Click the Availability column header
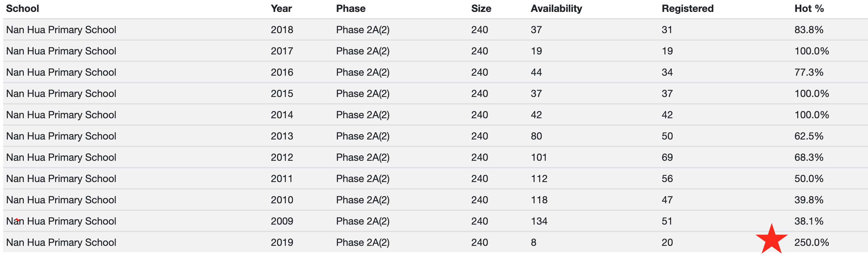 (556, 8)
